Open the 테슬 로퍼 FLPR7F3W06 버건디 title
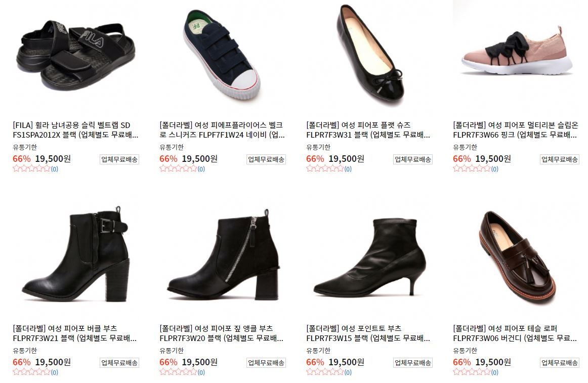588x383 pixels. (515, 333)
